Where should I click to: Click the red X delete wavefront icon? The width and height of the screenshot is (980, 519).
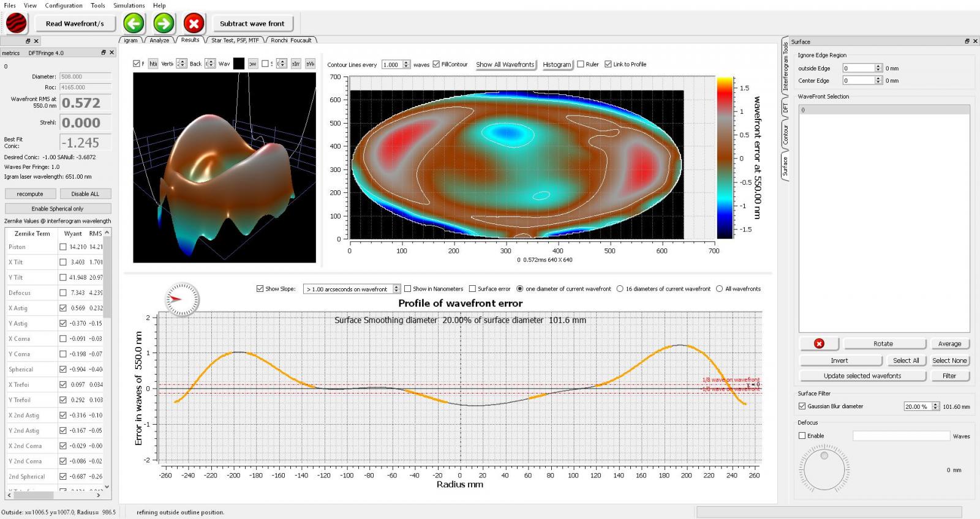(x=194, y=24)
